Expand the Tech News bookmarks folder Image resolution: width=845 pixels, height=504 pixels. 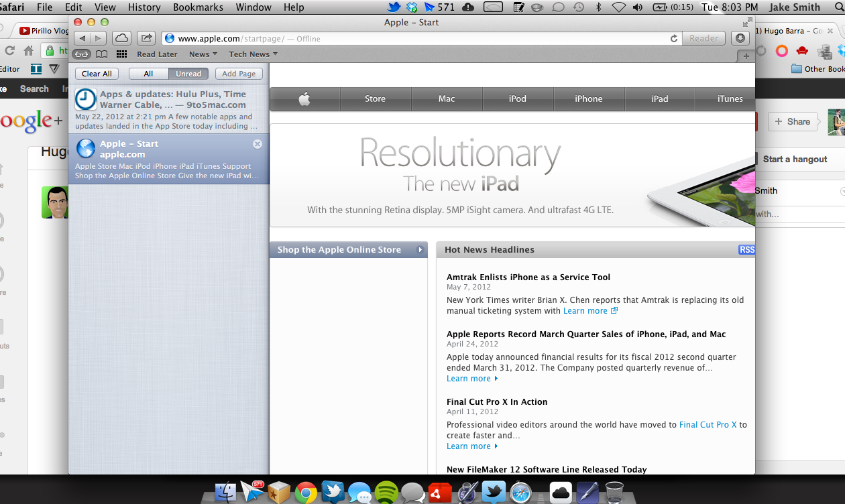[x=253, y=54]
